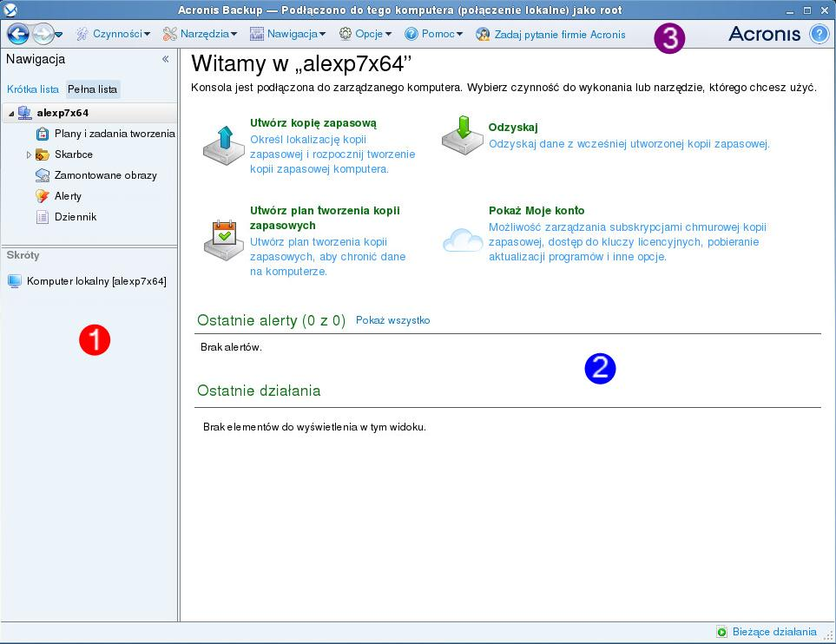The image size is (836, 644).
Task: Switch to Krótka lista tab
Action: click(x=33, y=89)
